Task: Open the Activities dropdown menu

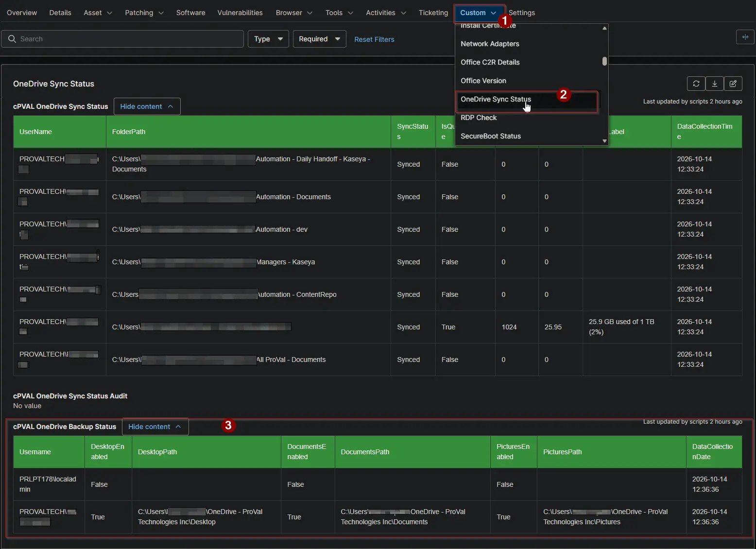Action: pos(386,13)
